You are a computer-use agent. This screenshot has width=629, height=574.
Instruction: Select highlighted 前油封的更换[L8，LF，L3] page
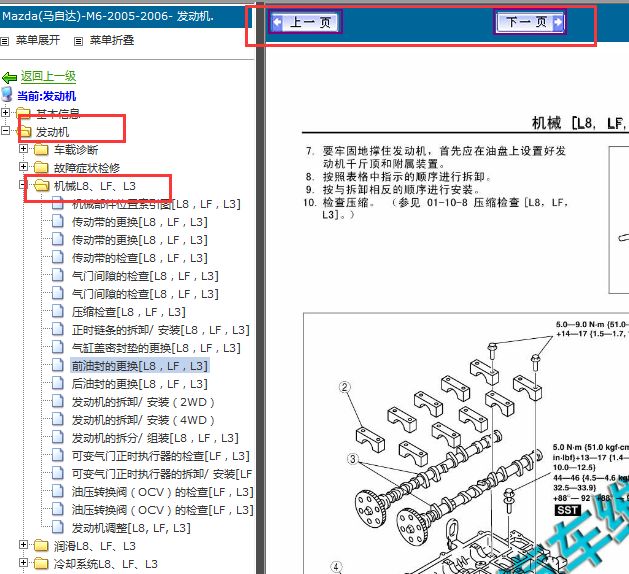pyautogui.click(x=139, y=366)
